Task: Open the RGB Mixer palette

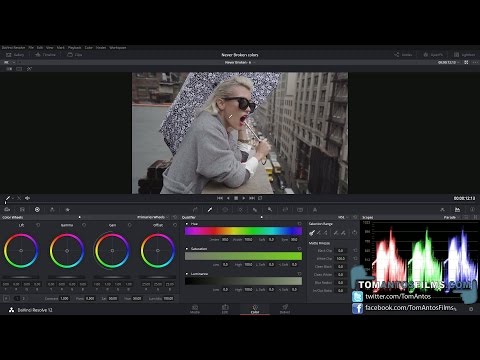Action: click(x=52, y=210)
